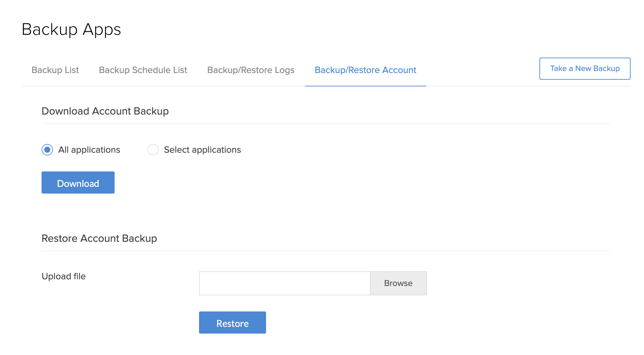Click the Backup Apps page title
This screenshot has height=355, width=644.
(x=71, y=29)
